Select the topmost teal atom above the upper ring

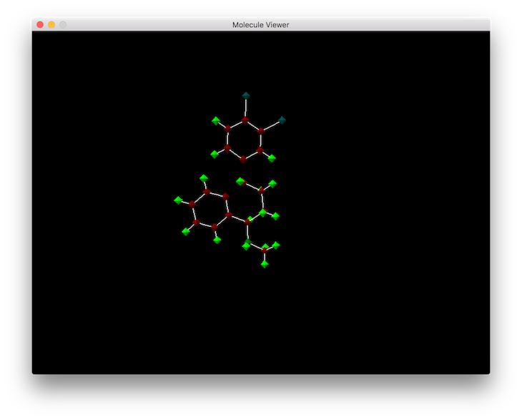pos(246,96)
